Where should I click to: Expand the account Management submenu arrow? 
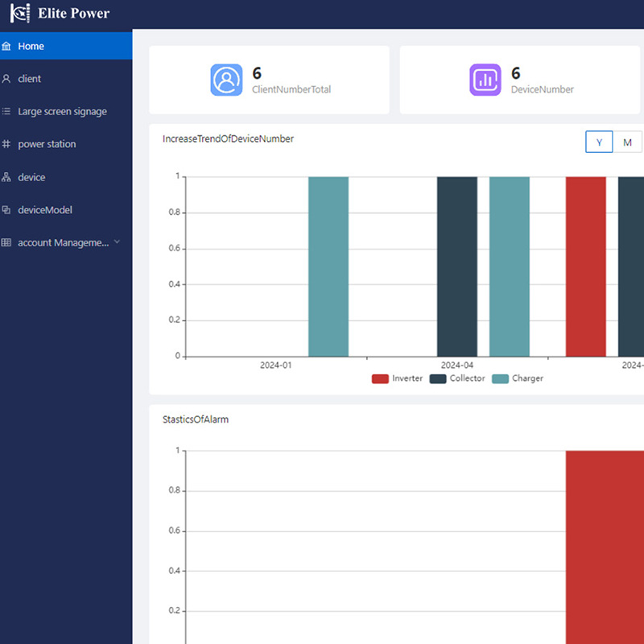coord(118,242)
